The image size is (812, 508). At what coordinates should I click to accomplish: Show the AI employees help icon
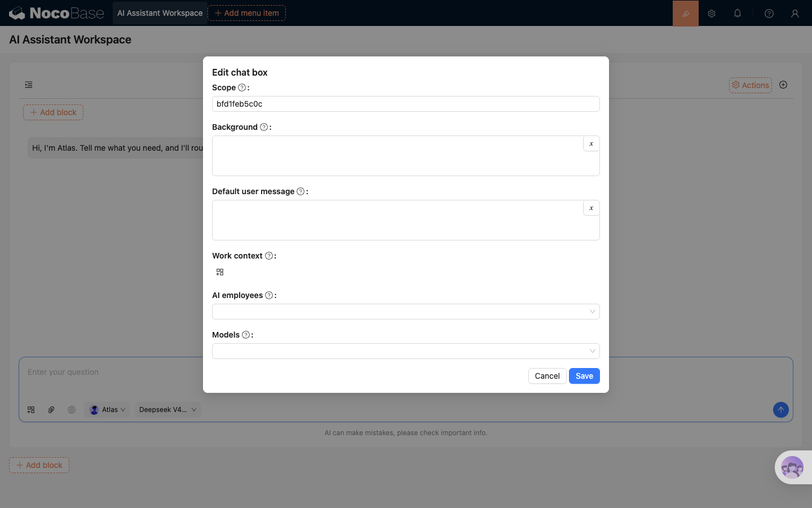(269, 295)
